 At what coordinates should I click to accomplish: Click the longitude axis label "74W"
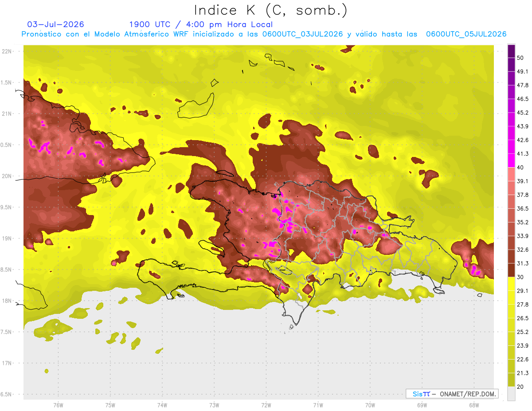tap(162, 405)
